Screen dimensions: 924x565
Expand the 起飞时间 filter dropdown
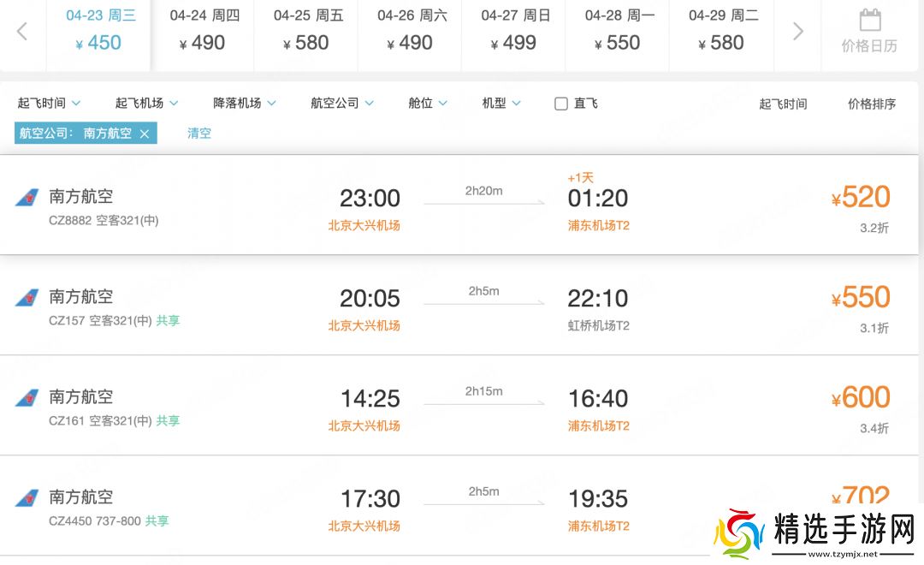pyautogui.click(x=49, y=103)
